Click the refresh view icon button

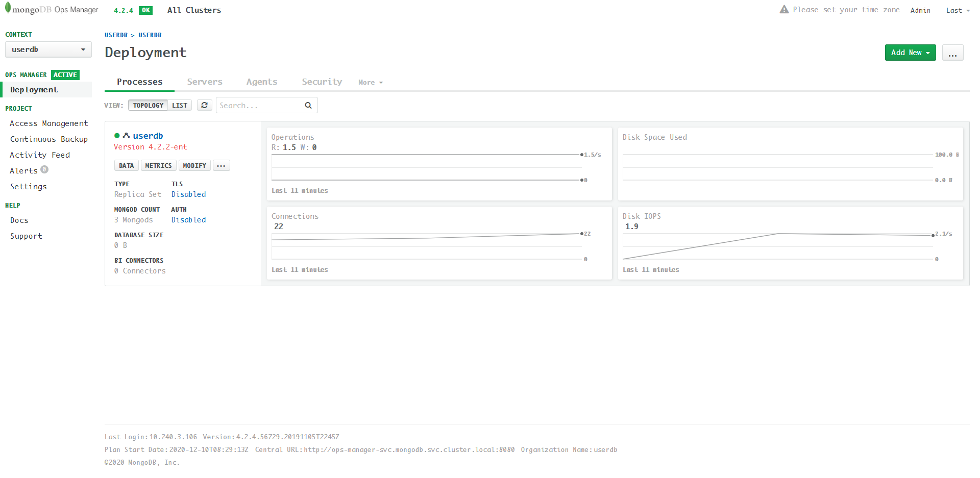pos(204,105)
